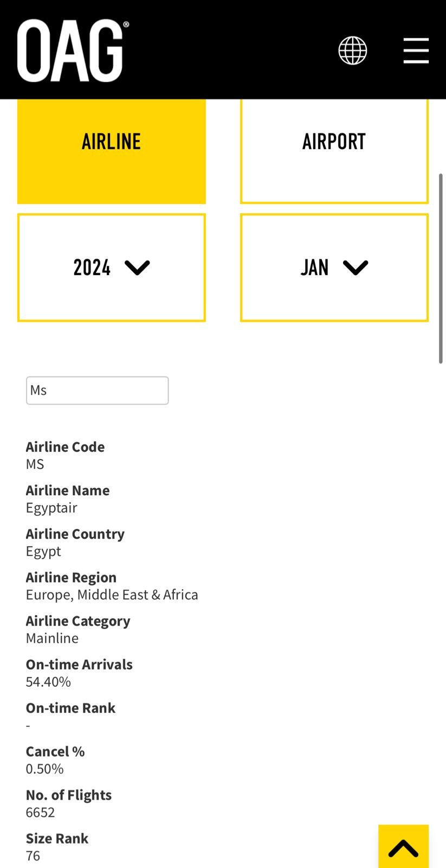Viewport: 446px width, 868px height.
Task: Select the Egyptair airline name text
Action: pyautogui.click(x=51, y=508)
